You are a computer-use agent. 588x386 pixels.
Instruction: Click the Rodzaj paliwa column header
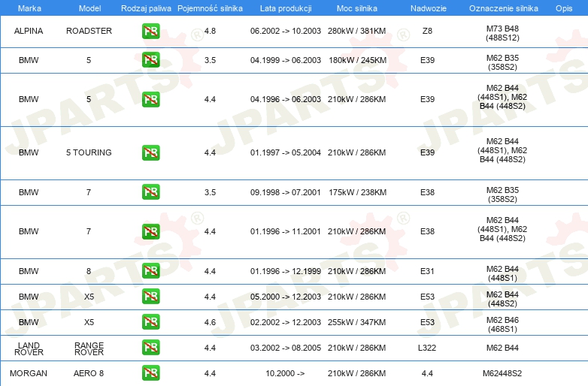pyautogui.click(x=146, y=8)
